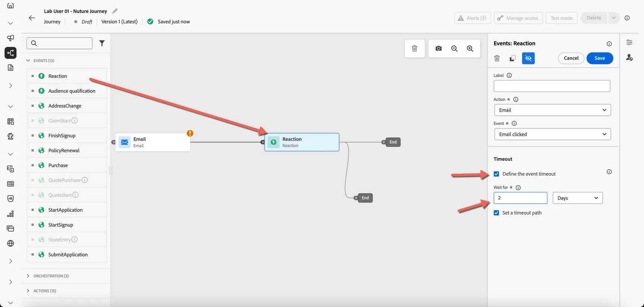The image size is (644, 307).
Task: Open the Days unit dropdown
Action: [x=578, y=198]
